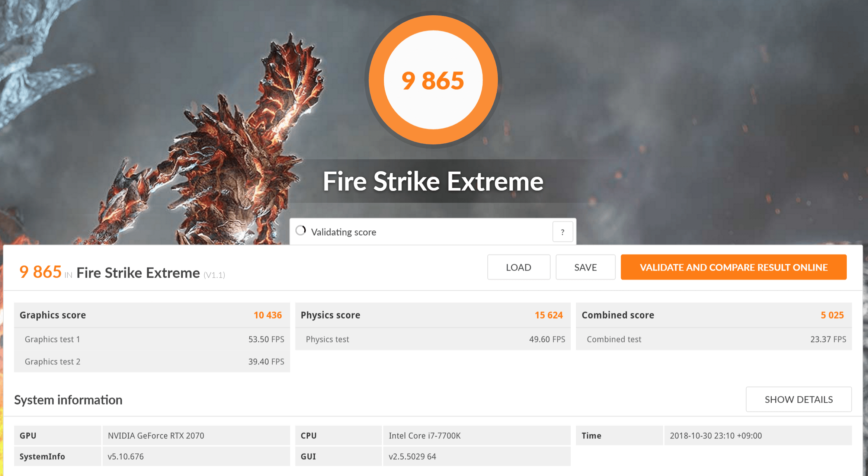Click the Combined score heading
Screen dimensions: 868x476
tap(618, 315)
